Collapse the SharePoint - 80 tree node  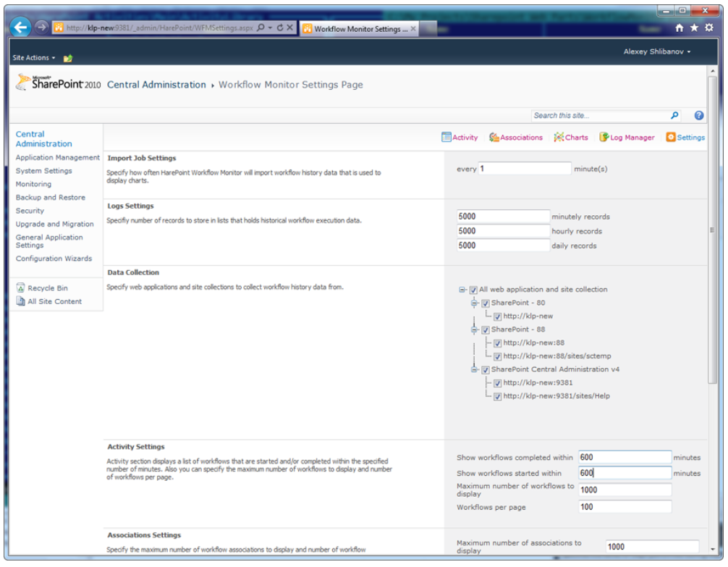[x=474, y=303]
